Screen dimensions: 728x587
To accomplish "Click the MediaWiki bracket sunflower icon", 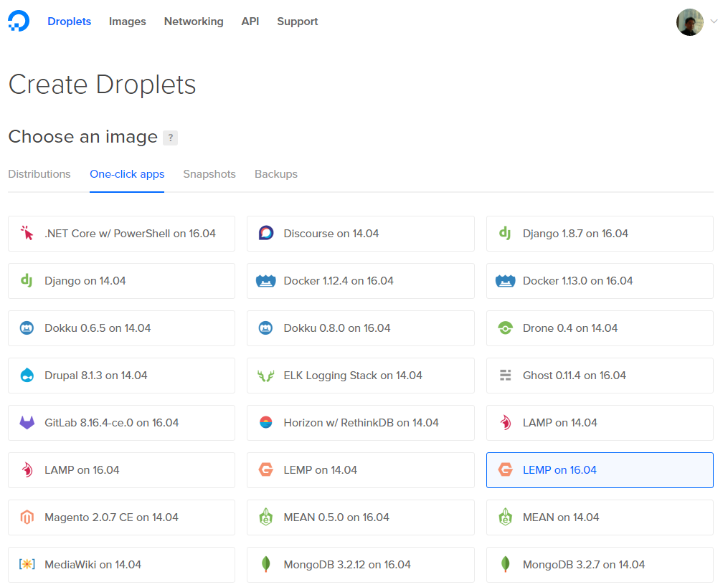I will pos(27,564).
